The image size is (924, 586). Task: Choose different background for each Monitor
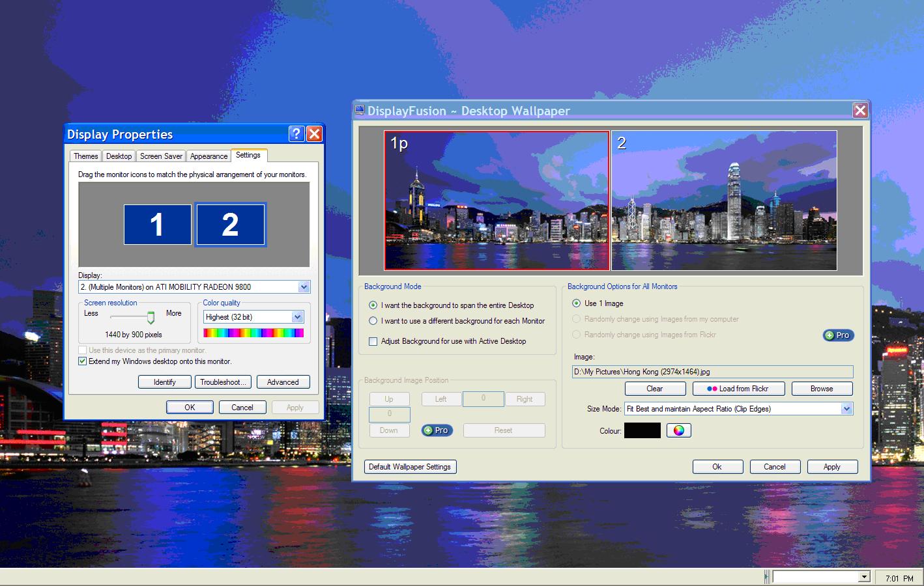click(373, 321)
